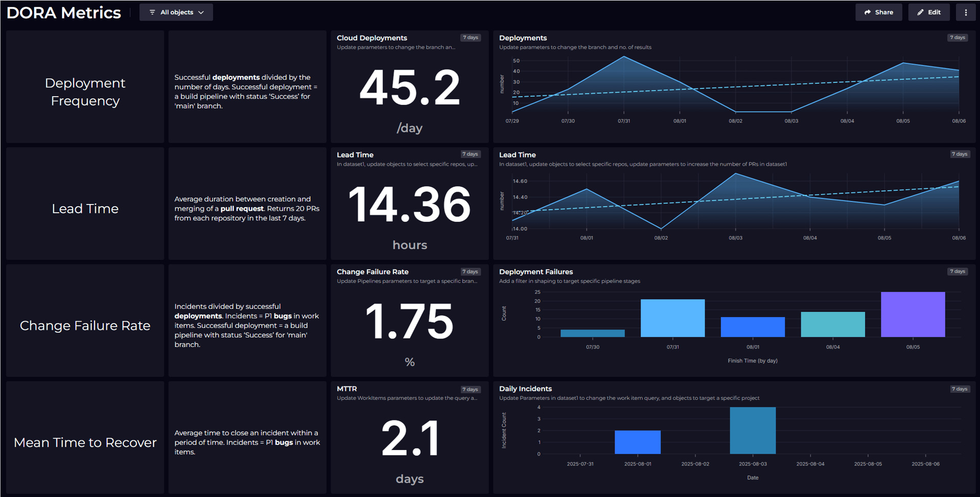Click the 2025-08-03 bar in Daily Incidents

click(x=752, y=431)
